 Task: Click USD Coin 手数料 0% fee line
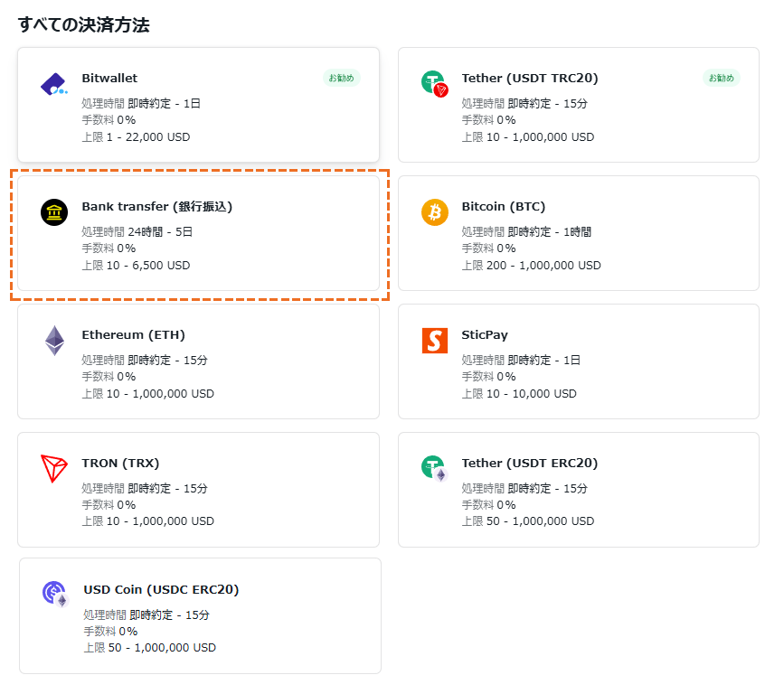coord(110,632)
